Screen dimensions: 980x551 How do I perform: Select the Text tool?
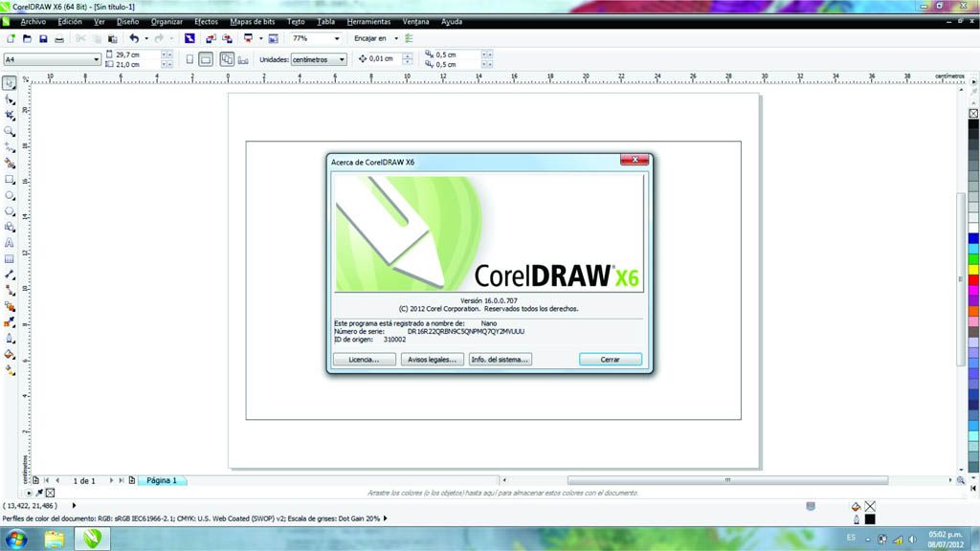tap(10, 243)
